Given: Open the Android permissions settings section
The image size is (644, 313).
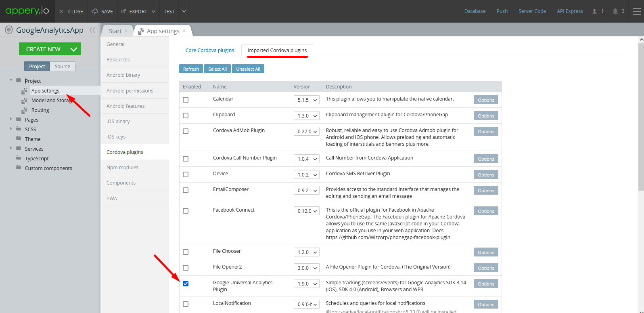Looking at the screenshot, I should click(135, 91).
